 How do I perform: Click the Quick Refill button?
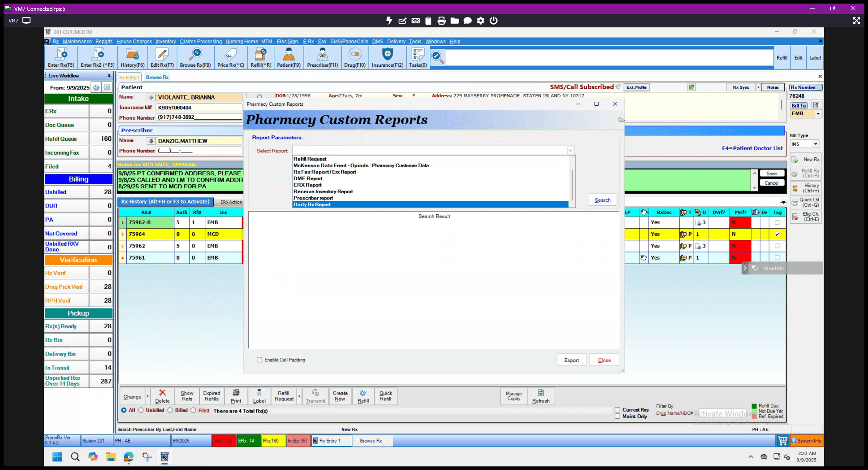coord(386,396)
